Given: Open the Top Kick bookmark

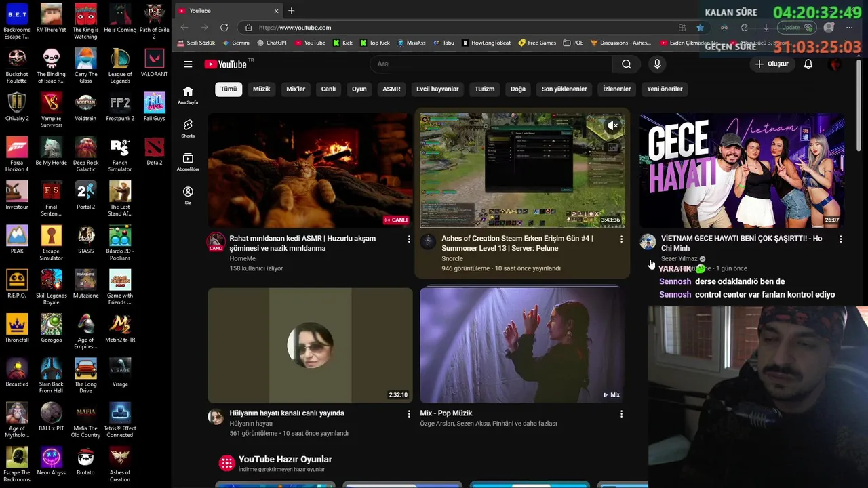Looking at the screenshot, I should (x=375, y=43).
